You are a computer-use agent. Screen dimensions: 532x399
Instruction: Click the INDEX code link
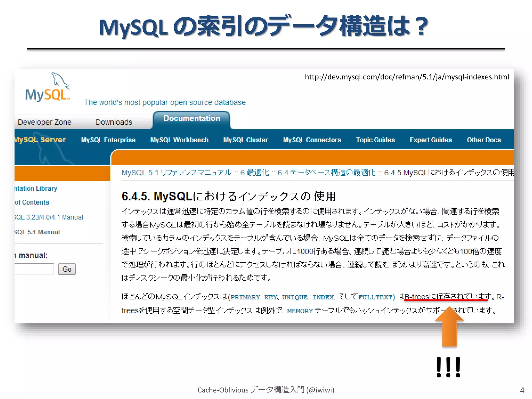coord(323,297)
